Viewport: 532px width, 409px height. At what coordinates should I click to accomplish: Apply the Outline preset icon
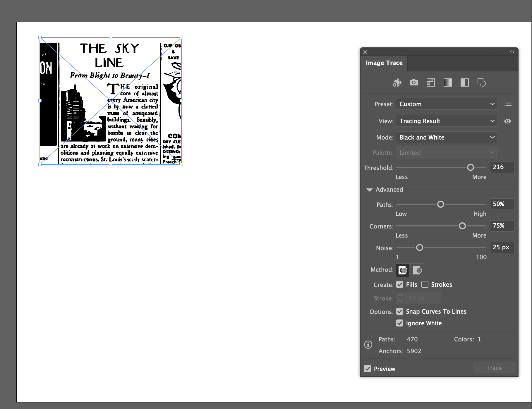click(x=481, y=83)
